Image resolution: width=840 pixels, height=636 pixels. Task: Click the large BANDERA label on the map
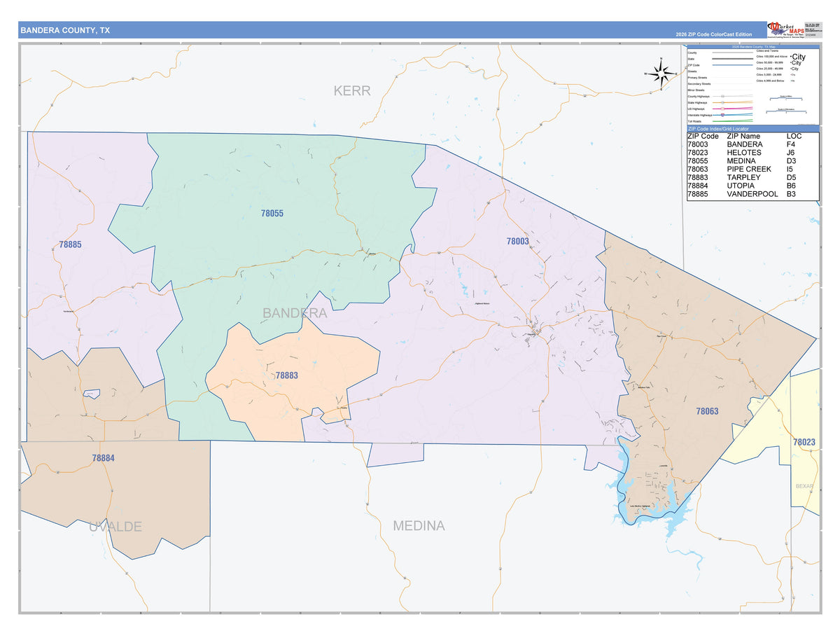pyautogui.click(x=295, y=313)
